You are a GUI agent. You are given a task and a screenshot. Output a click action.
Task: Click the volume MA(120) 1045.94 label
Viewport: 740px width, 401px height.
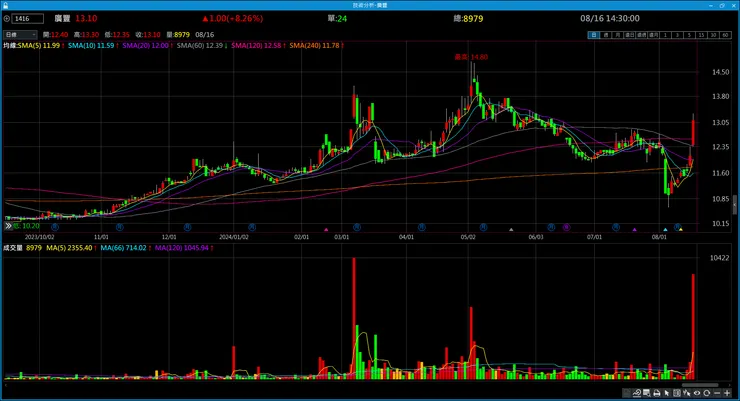[182, 248]
